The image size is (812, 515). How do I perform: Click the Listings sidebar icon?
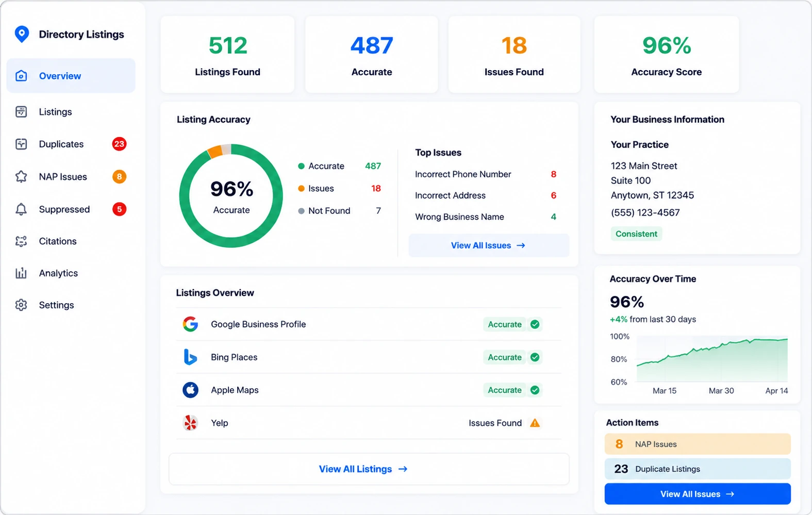(21, 112)
